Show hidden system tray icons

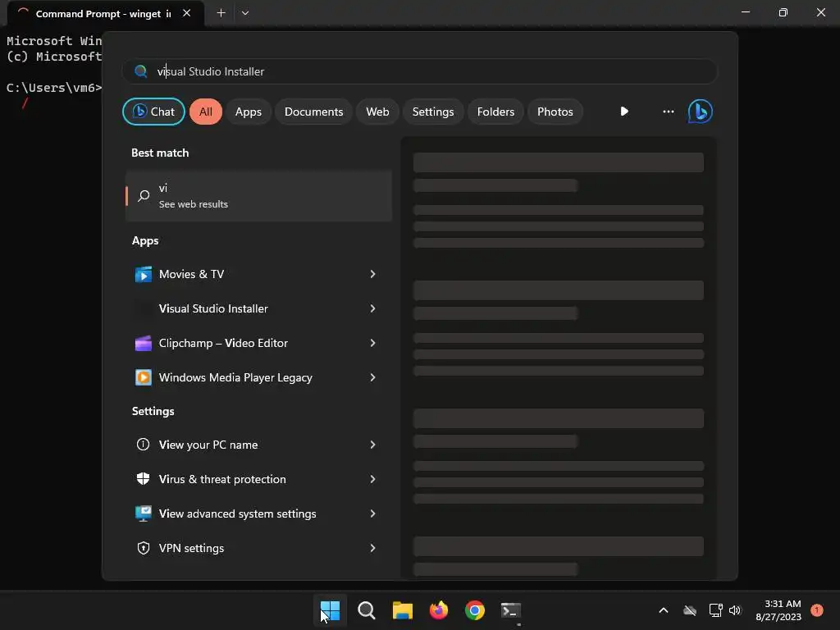tap(663, 610)
